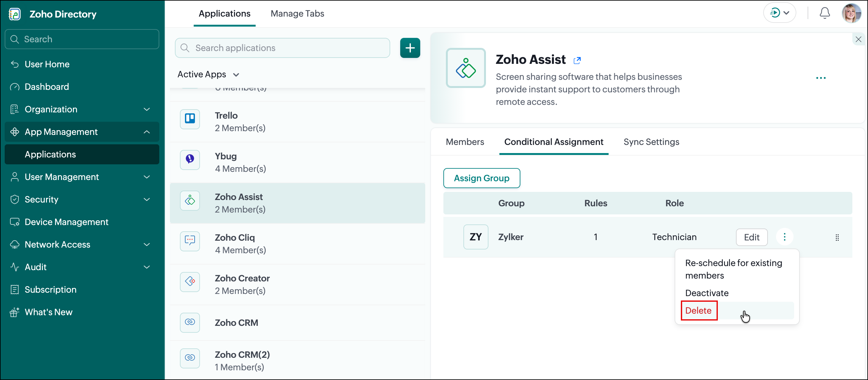This screenshot has width=868, height=380.
Task: Select the Zoho Cliq app icon
Action: [190, 241]
